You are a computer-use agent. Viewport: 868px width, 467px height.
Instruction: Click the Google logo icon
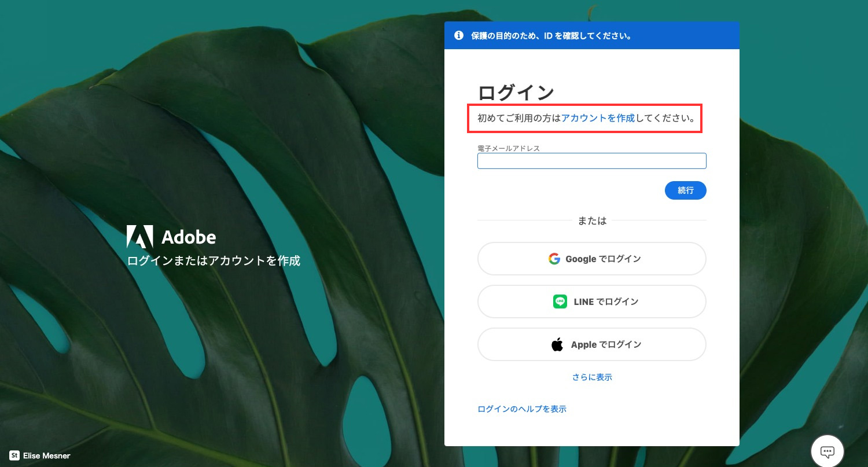coord(554,259)
